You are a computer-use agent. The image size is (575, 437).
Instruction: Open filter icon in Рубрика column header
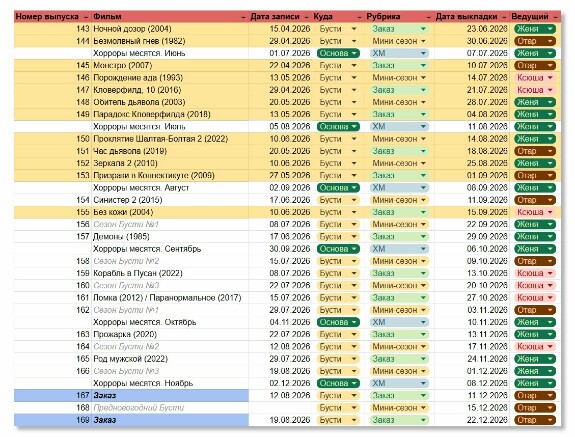point(428,17)
